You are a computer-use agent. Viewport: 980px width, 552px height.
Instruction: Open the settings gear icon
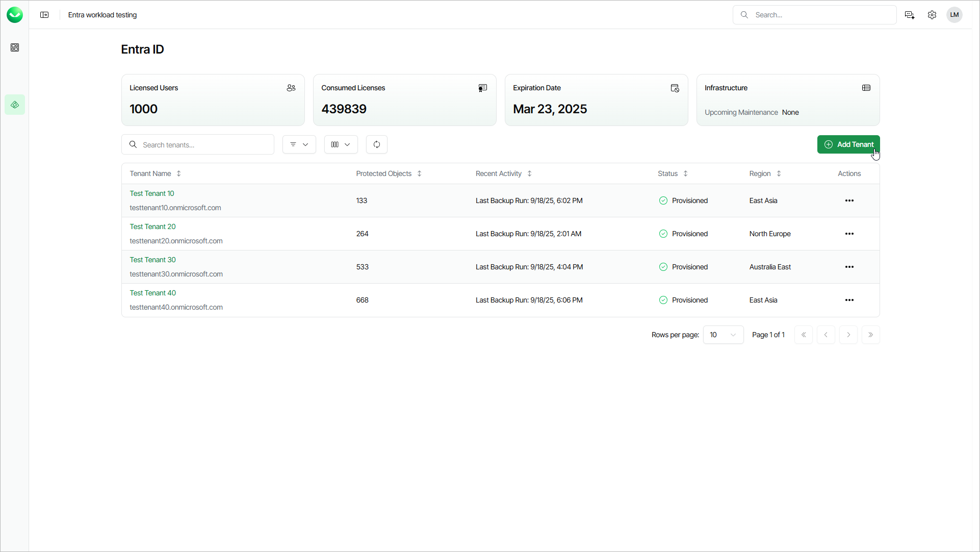932,15
